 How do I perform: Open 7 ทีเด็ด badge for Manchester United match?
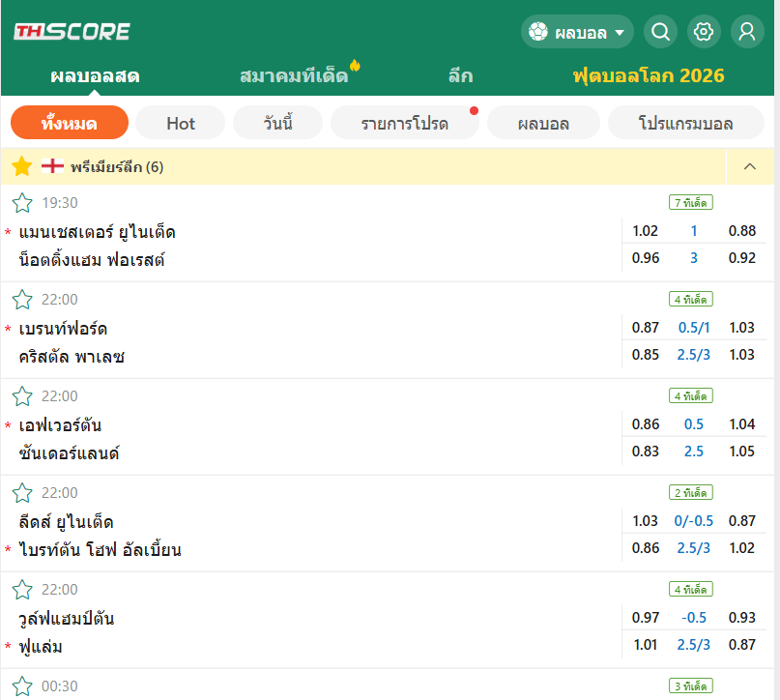click(690, 202)
